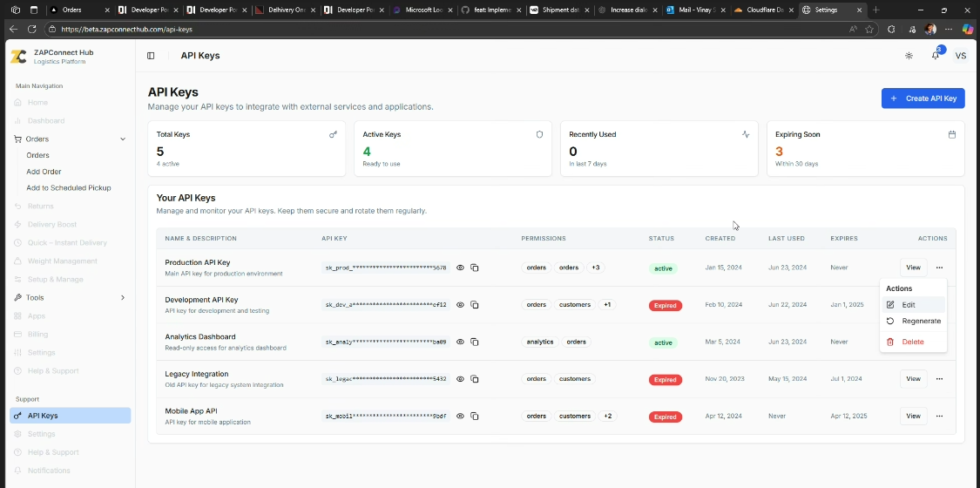This screenshot has width=980, height=488.
Task: Show the Analytics Dashboard key value
Action: coord(461,342)
